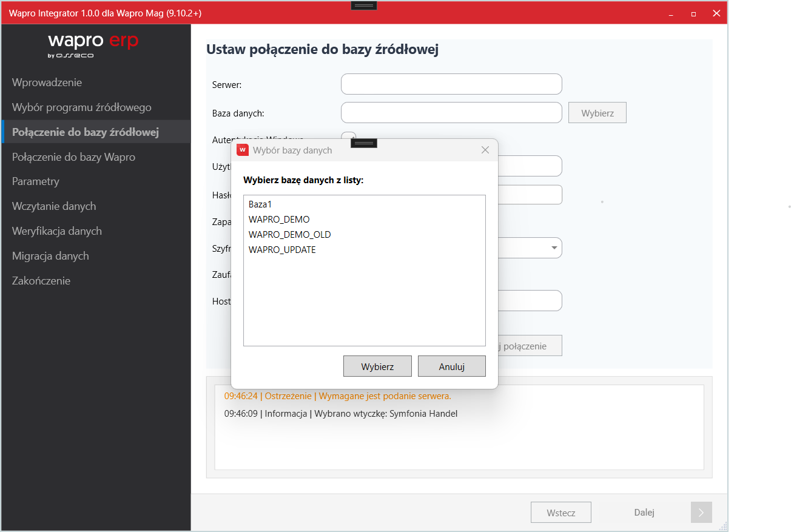
Task: Expand the encryption dropdown arrow
Action: [554, 247]
